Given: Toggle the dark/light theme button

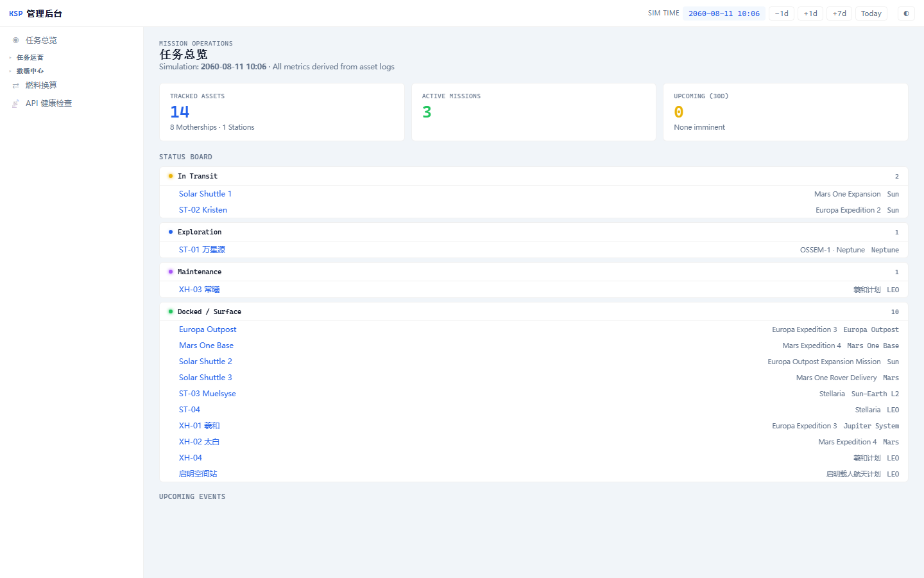Looking at the screenshot, I should point(906,13).
